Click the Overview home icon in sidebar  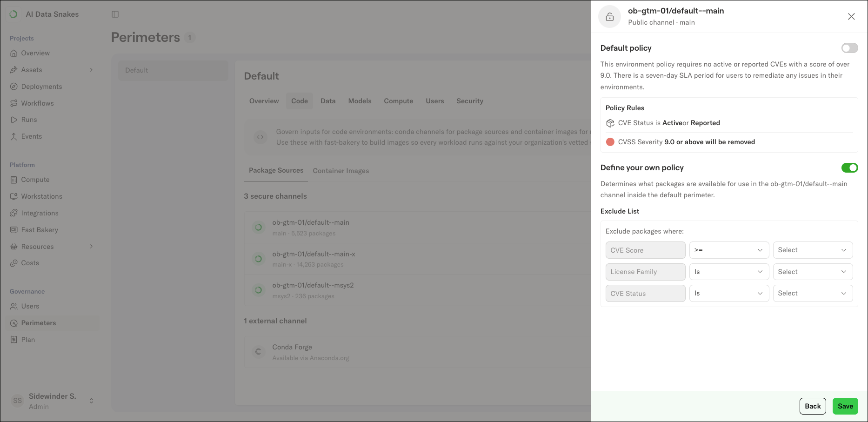tap(14, 53)
